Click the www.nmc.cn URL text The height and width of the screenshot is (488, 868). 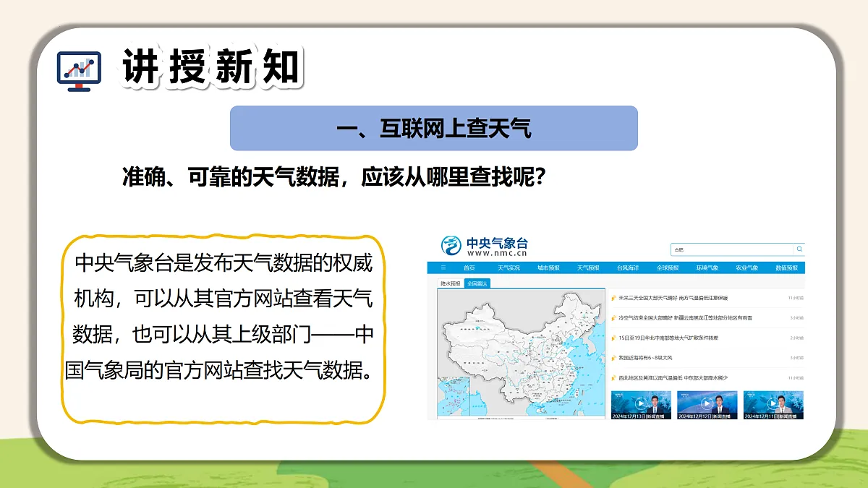(497, 254)
